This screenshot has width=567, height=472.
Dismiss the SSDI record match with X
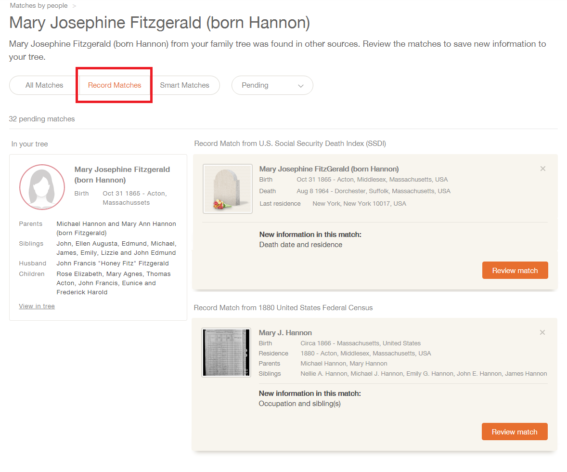click(542, 169)
